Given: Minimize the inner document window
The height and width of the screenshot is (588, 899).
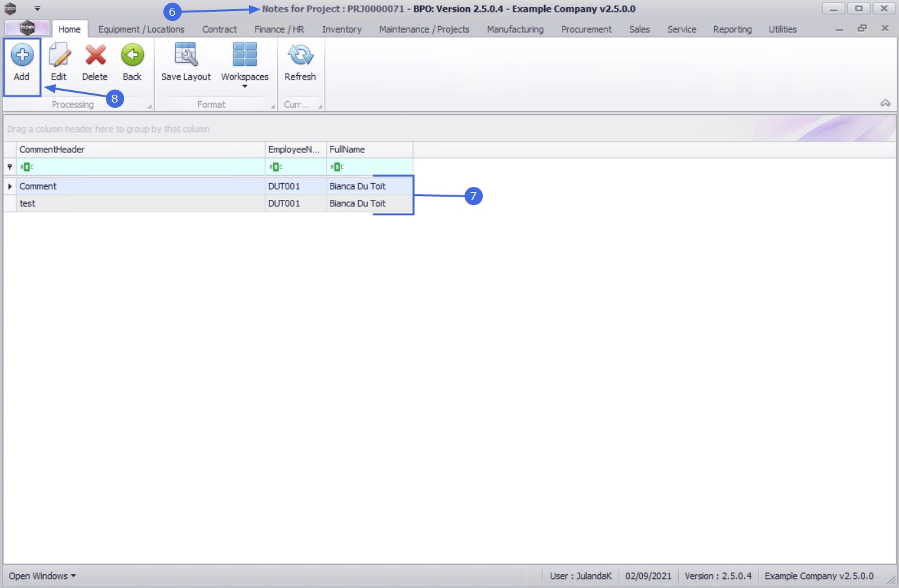Looking at the screenshot, I should pos(839,29).
